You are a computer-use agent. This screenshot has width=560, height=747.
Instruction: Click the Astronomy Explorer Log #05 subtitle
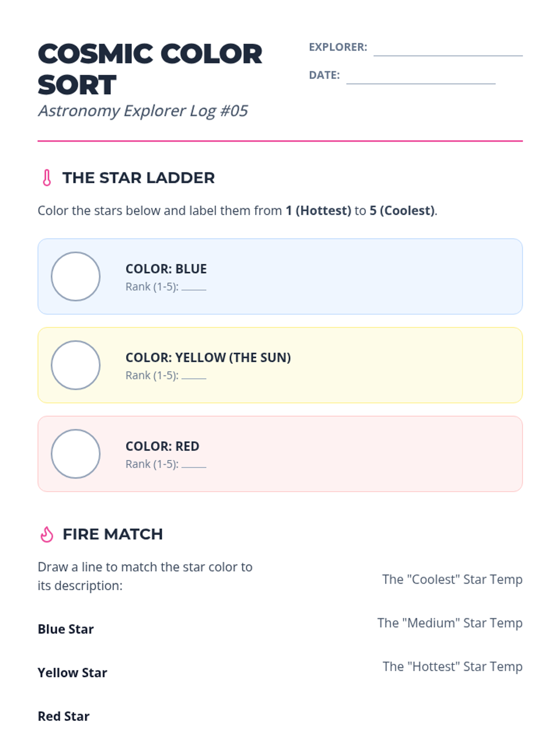coord(143,111)
